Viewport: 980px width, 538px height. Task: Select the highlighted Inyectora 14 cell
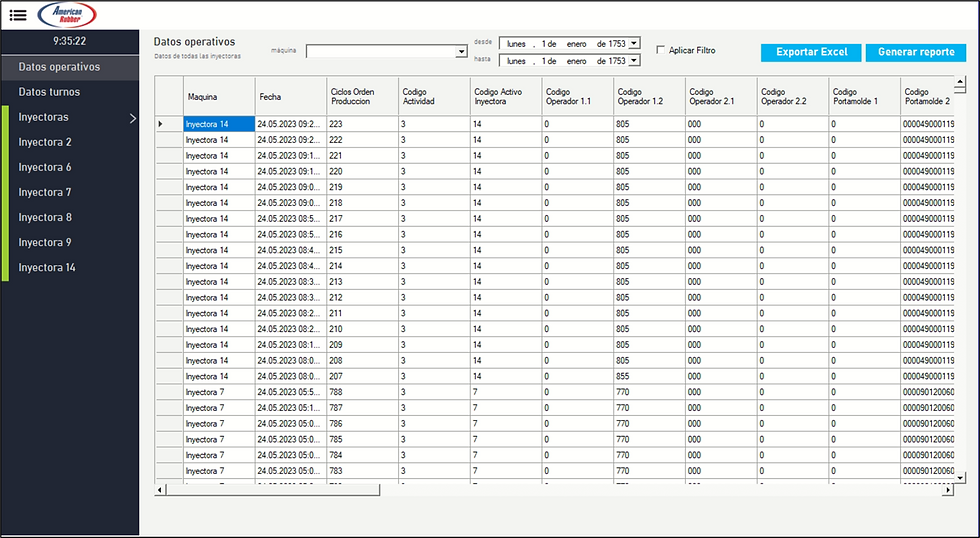coord(219,124)
